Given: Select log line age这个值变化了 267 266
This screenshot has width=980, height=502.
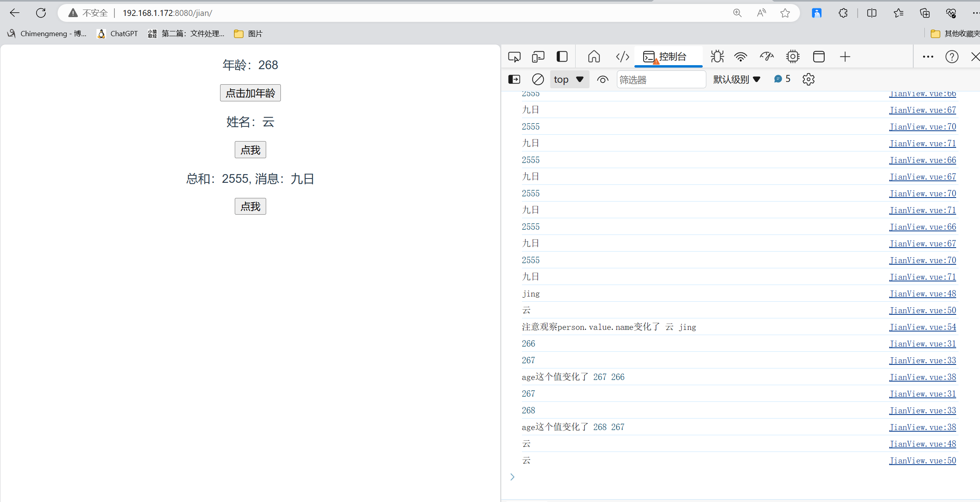Looking at the screenshot, I should (x=573, y=377).
